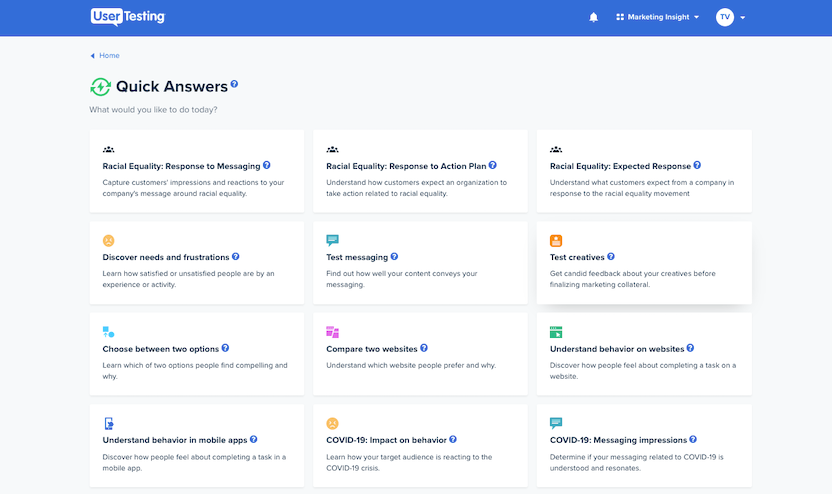The width and height of the screenshot is (832, 494).
Task: Click speech bubble icon on Test messaging card
Action: pyautogui.click(x=333, y=240)
